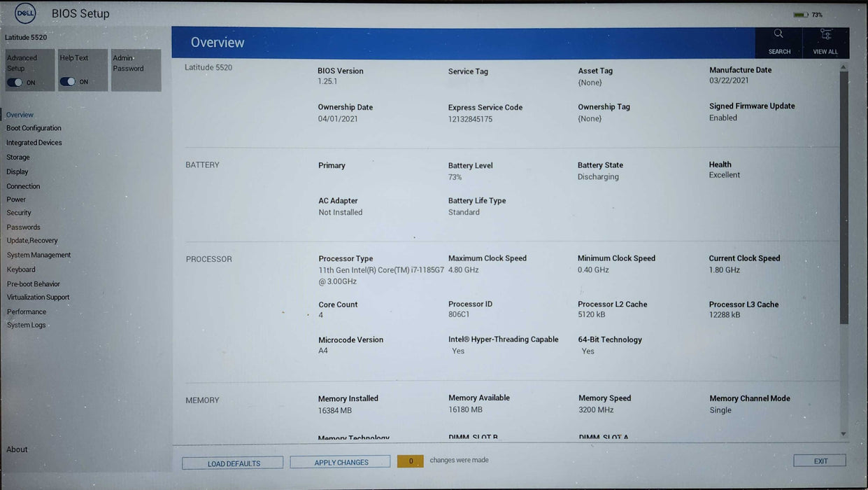
Task: Click Microcode Version A4 value
Action: click(x=323, y=351)
